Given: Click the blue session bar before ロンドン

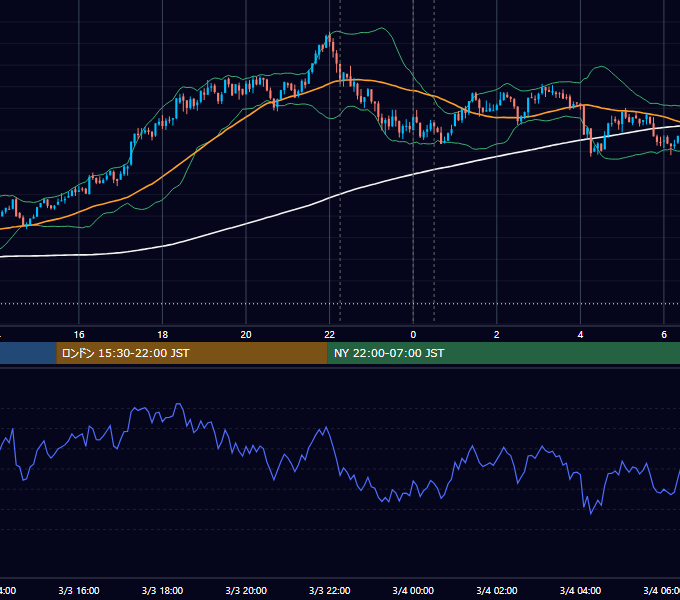Looking at the screenshot, I should pyautogui.click(x=28, y=353).
